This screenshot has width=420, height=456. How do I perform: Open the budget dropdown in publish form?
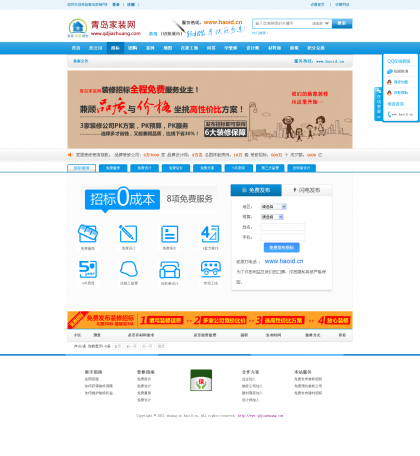click(272, 217)
